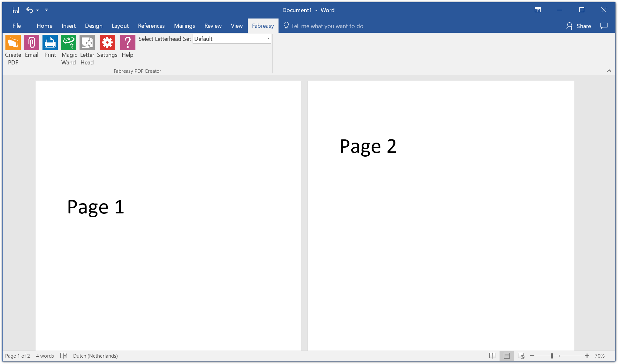The image size is (619, 364).
Task: Open the File tab
Action: point(17,26)
